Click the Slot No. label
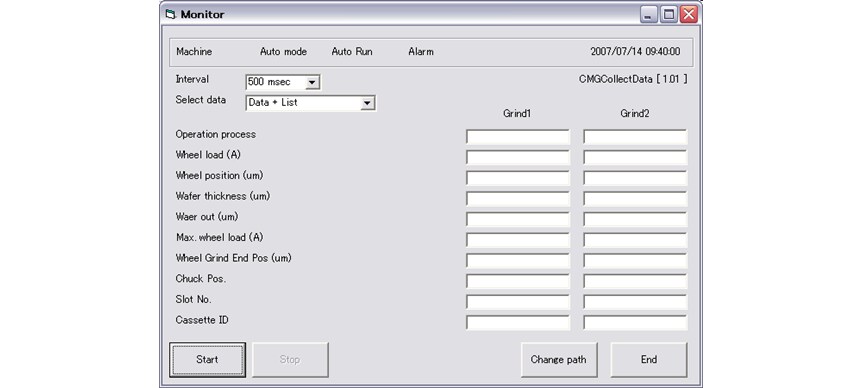This screenshot has width=862, height=388. pyautogui.click(x=194, y=300)
